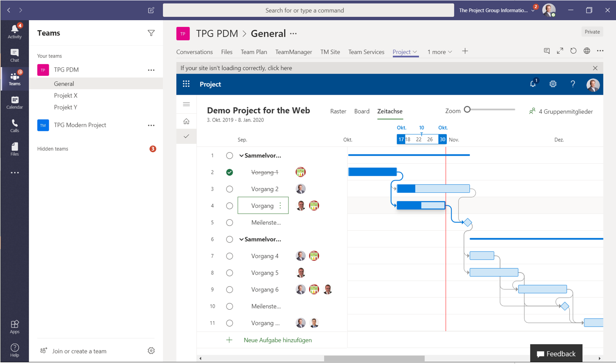Open the app launcher waffle in Project
Image resolution: width=616 pixels, height=364 pixels.
click(186, 84)
